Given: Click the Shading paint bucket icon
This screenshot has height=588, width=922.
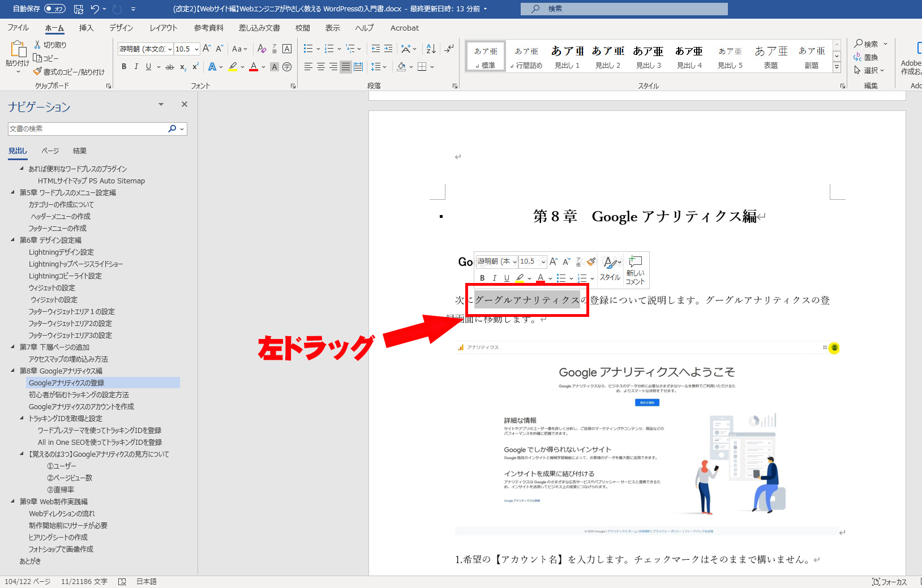Looking at the screenshot, I should (x=401, y=67).
